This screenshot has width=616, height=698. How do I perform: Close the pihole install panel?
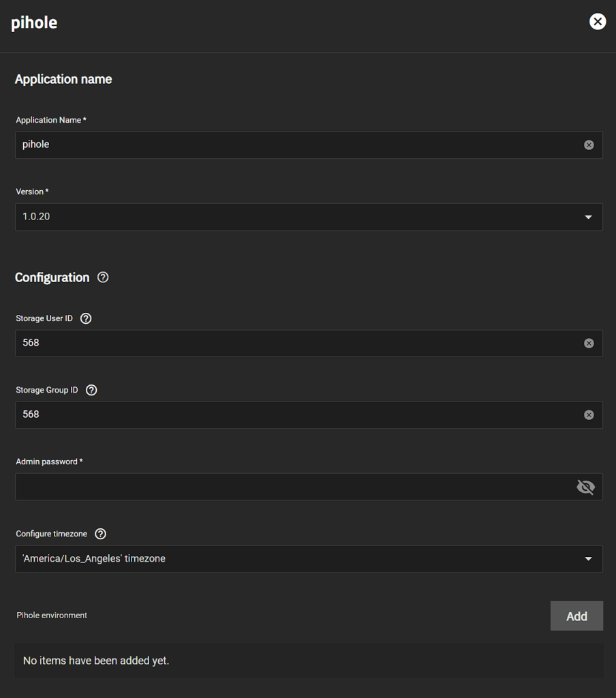598,21
